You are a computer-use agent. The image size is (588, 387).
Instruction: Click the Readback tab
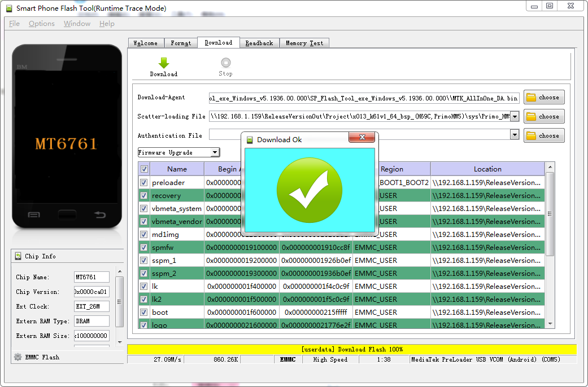[x=259, y=42]
